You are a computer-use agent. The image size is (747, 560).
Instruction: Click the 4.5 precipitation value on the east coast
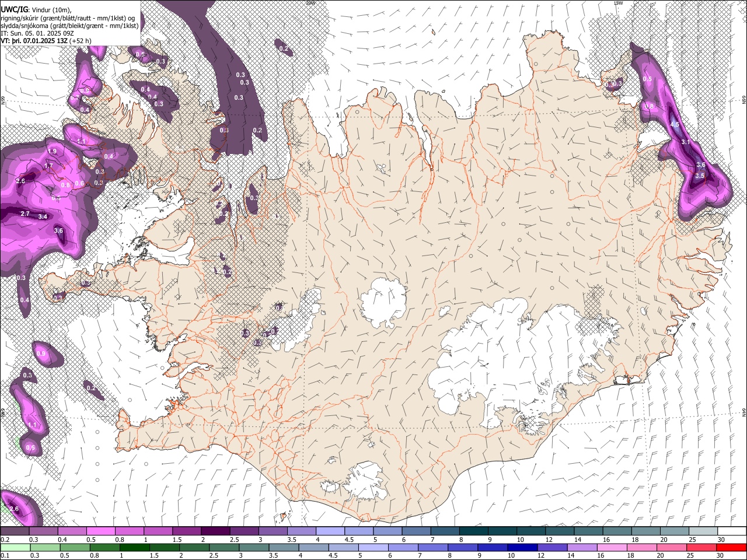click(x=675, y=124)
